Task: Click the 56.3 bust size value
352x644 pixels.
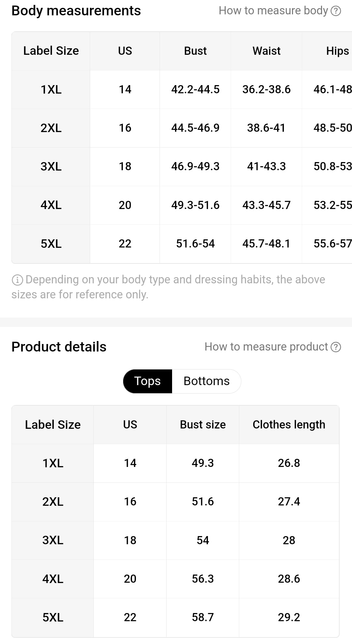Action: [203, 579]
